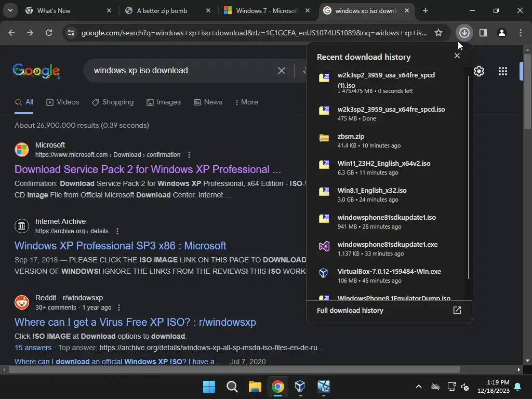Click inside the Google search input
Screen dimensions: 532x399
point(183,71)
